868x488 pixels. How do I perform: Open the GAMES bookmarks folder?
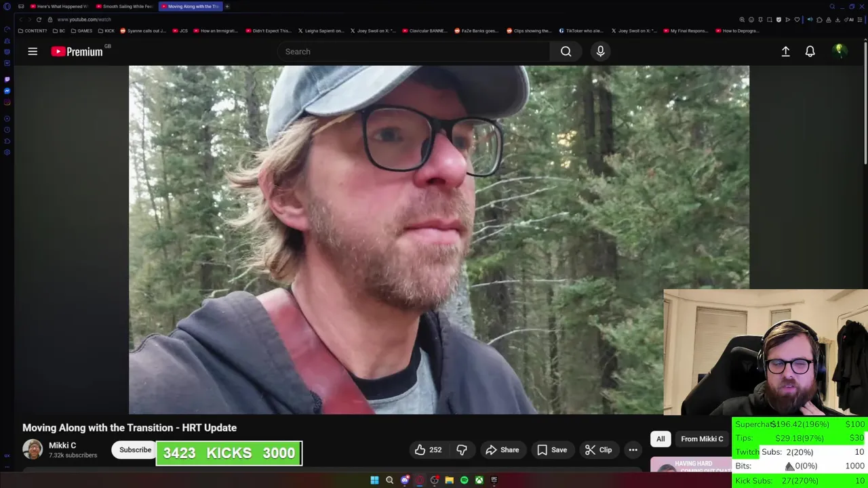[x=81, y=30]
